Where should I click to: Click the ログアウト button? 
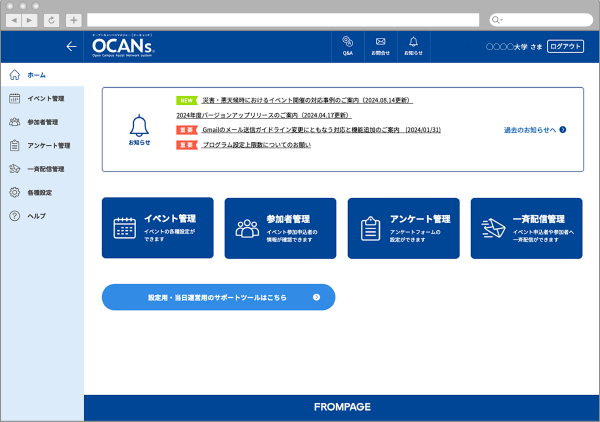point(565,46)
